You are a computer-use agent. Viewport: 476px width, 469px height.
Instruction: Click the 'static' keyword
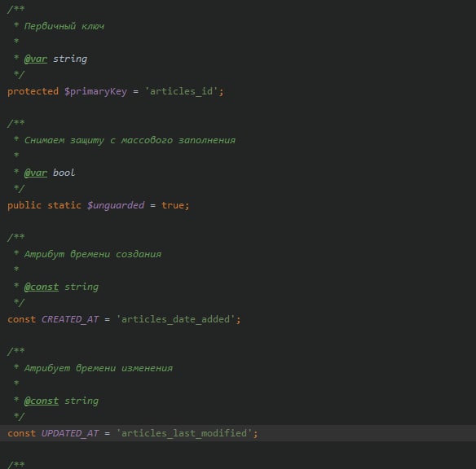pos(64,205)
